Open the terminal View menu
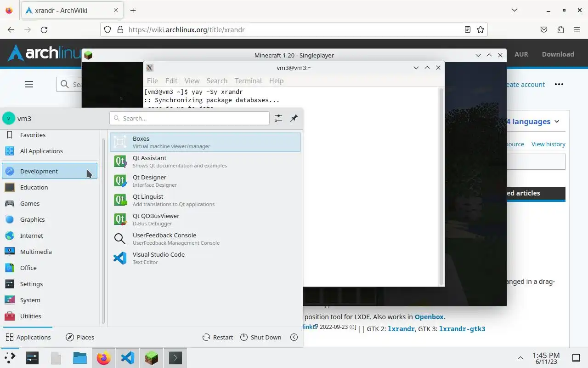 [192, 80]
